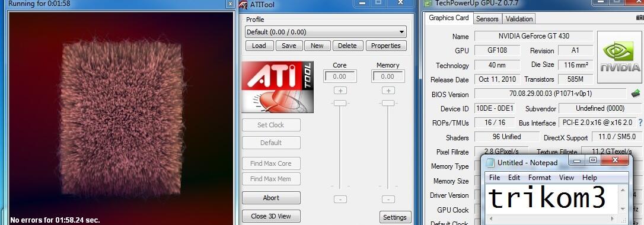
Task: Click Notepad's vertical scrollbar up arrow
Action: [x=623, y=189]
